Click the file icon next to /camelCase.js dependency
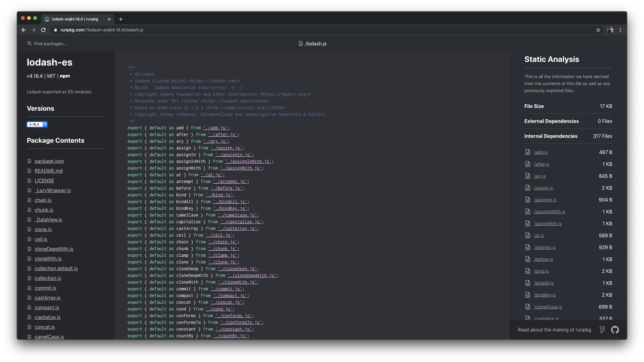 (x=528, y=307)
